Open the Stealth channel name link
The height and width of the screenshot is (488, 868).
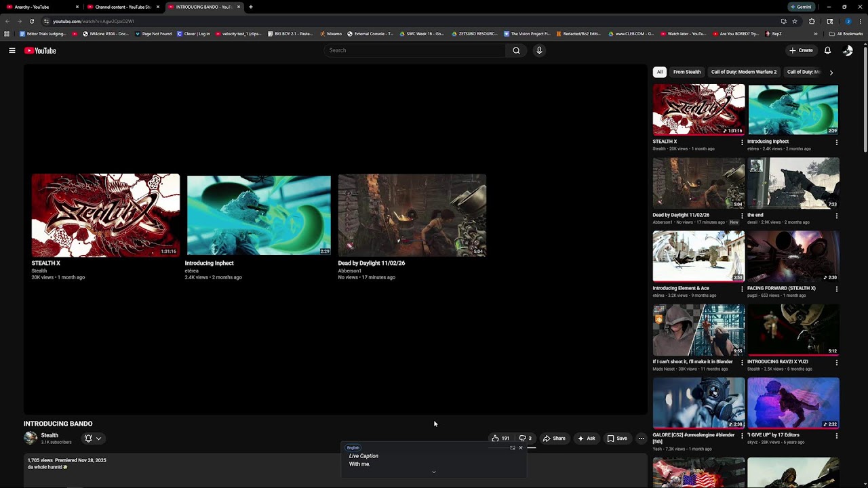coord(50,435)
